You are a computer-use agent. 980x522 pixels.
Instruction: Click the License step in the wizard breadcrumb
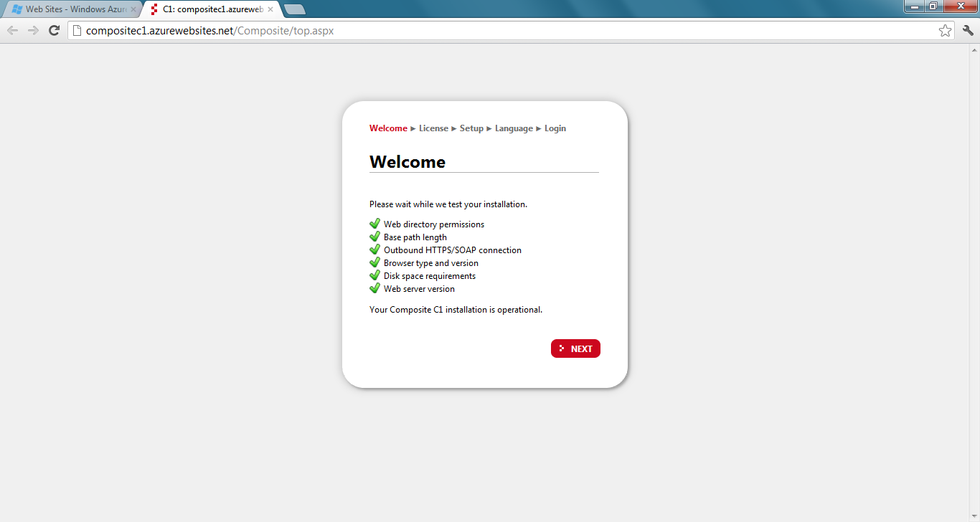click(x=433, y=128)
